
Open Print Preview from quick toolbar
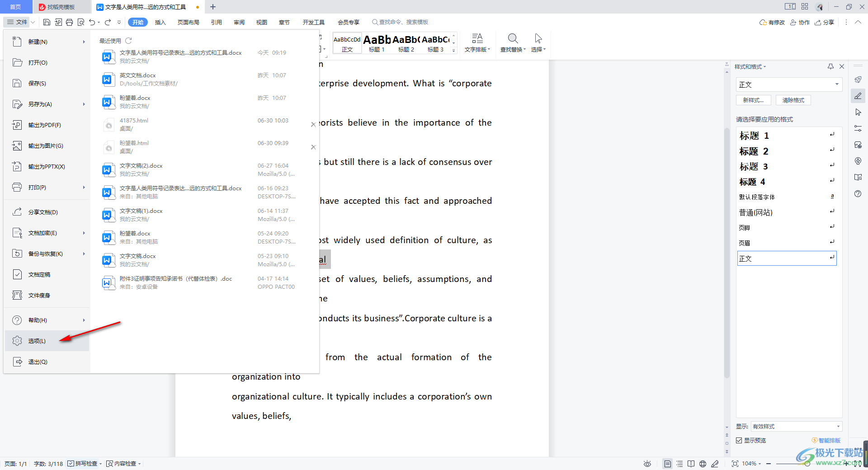[x=81, y=22]
